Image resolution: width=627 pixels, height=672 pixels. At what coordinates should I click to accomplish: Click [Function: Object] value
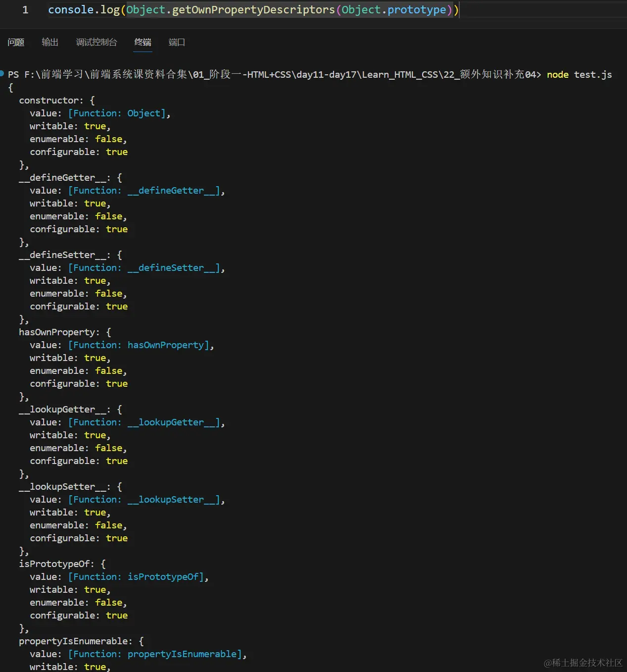pyautogui.click(x=117, y=113)
